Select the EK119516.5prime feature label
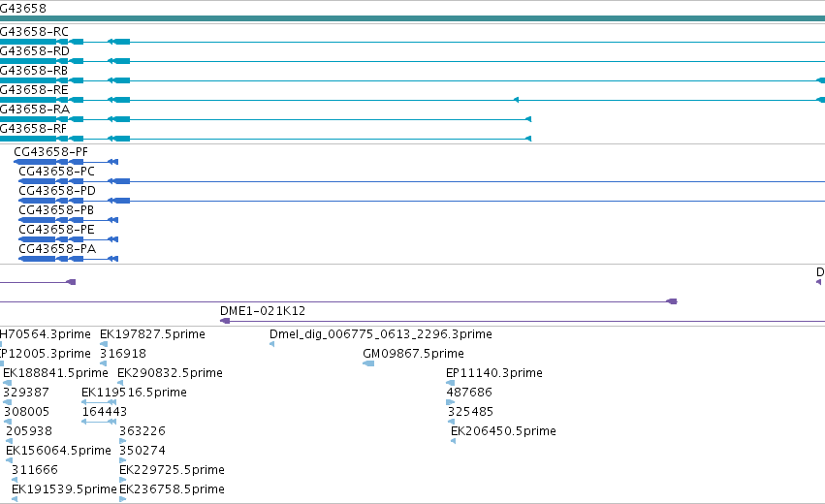825x504 pixels. (134, 393)
